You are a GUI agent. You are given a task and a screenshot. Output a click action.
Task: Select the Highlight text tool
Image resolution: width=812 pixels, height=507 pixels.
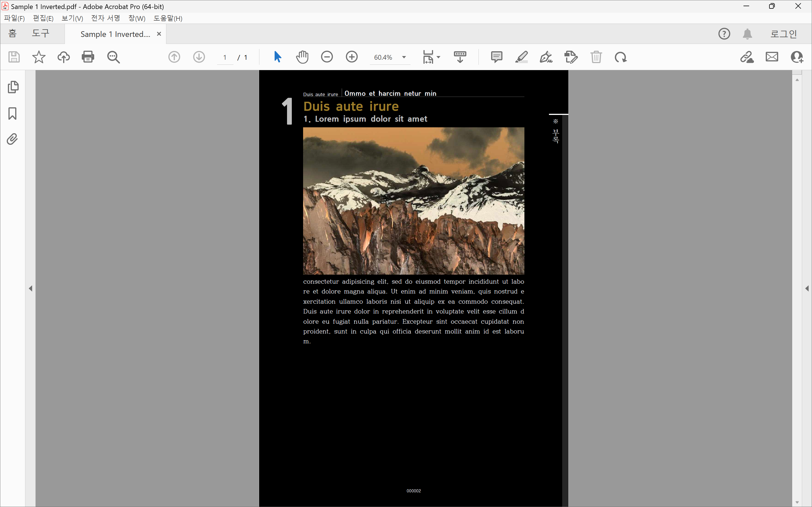pos(521,57)
